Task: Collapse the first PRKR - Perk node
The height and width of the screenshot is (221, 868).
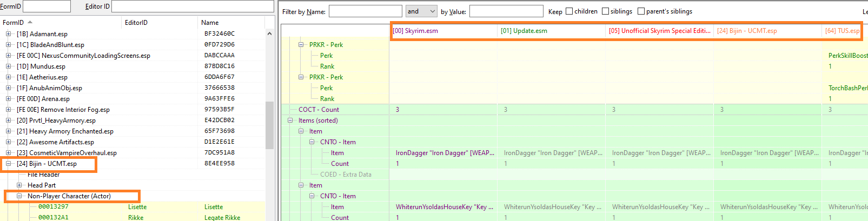Action: [301, 45]
